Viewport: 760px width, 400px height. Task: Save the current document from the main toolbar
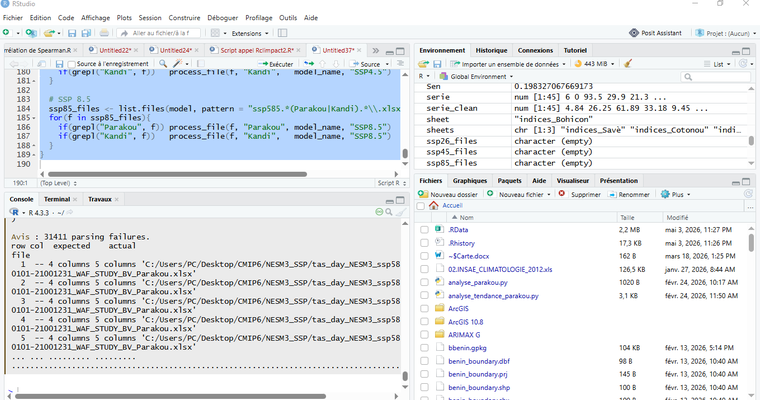coord(72,33)
